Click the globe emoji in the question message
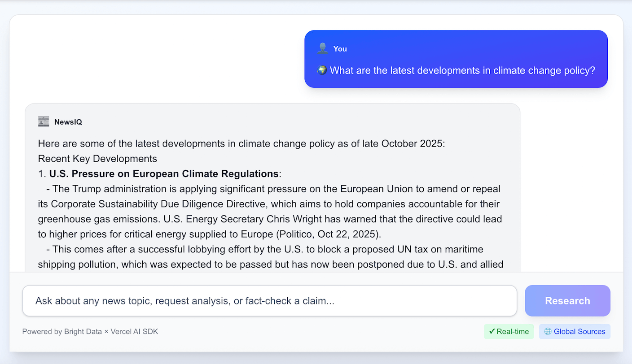 pyautogui.click(x=321, y=70)
